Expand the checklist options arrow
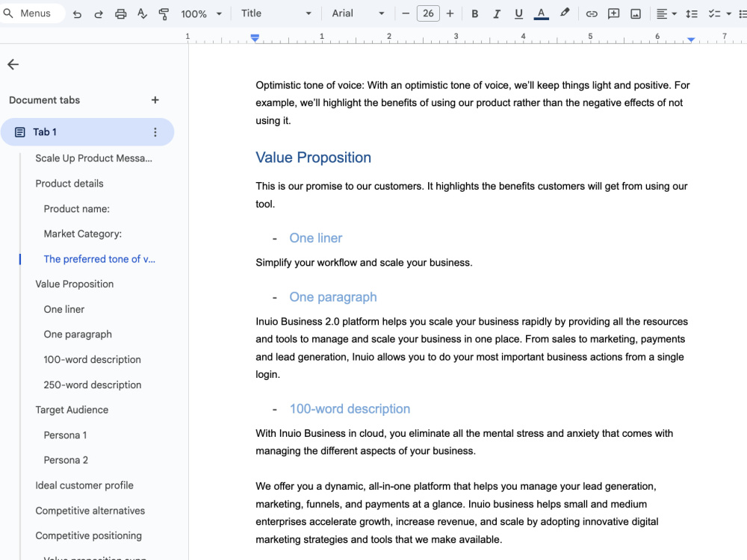The height and width of the screenshot is (560, 747). pos(728,13)
